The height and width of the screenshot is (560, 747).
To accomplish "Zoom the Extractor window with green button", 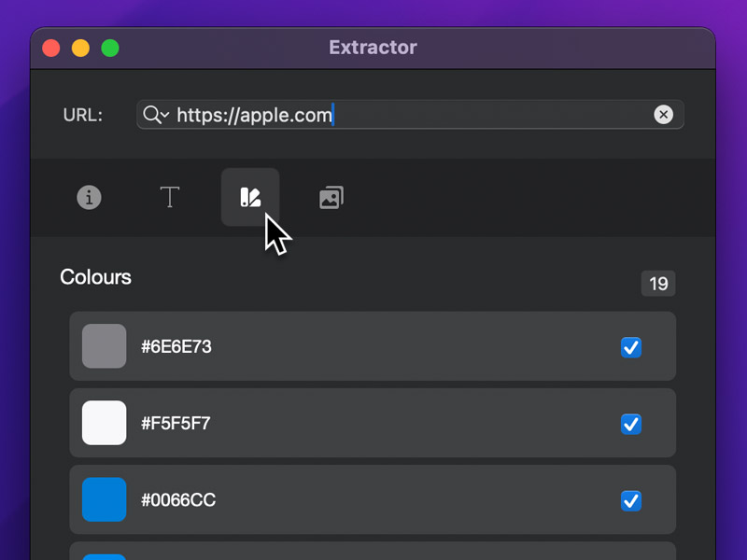I will [x=110, y=48].
